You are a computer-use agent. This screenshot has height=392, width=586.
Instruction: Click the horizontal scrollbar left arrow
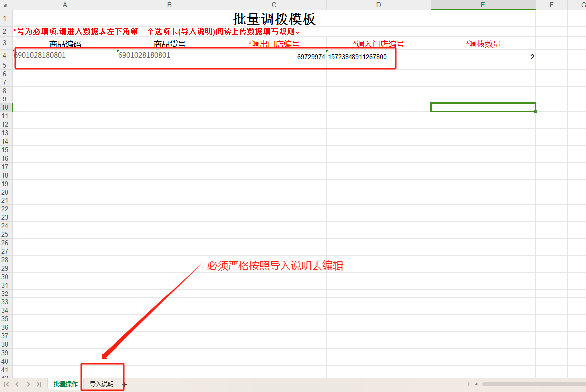coord(476,384)
